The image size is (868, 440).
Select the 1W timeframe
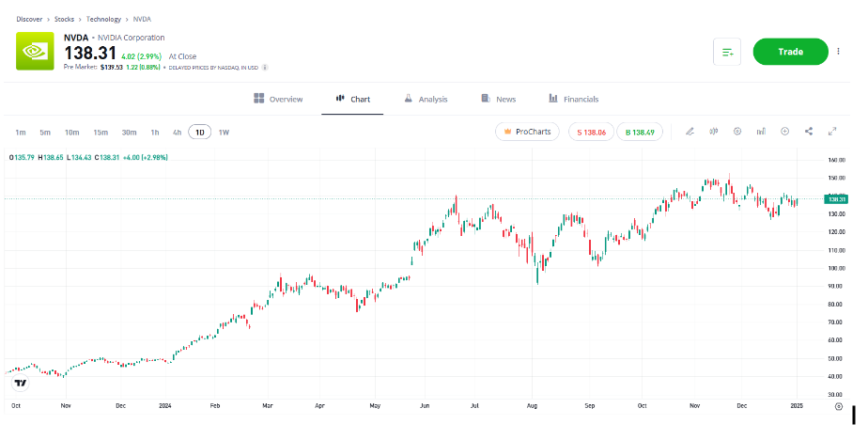pos(224,133)
